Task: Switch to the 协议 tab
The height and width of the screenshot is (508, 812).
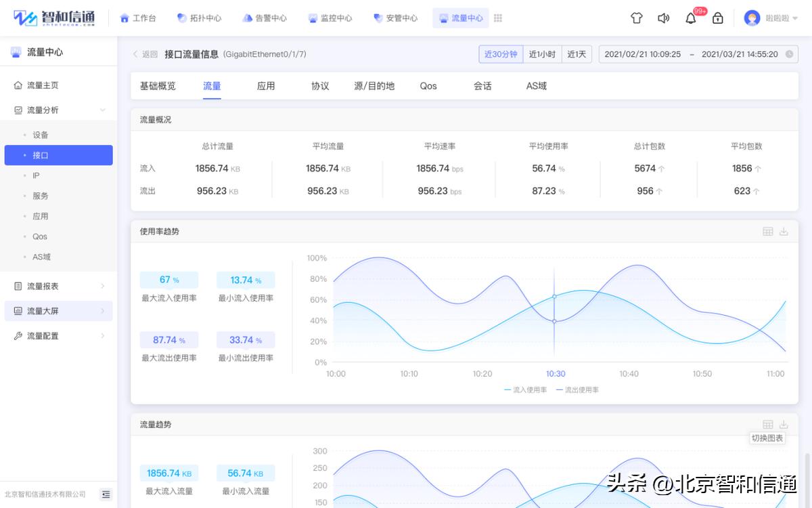Action: coord(319,86)
